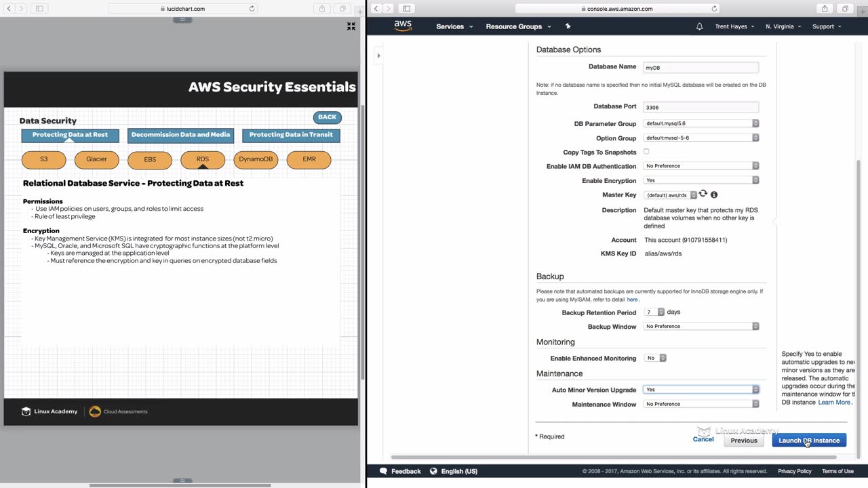This screenshot has width=868, height=488.
Task: Follow the 'here' link under Backup
Action: (x=632, y=300)
